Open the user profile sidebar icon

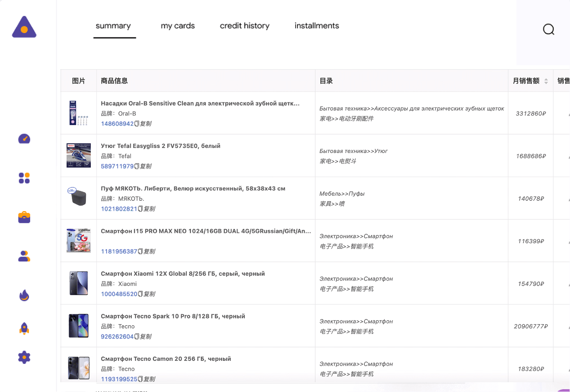point(24,256)
